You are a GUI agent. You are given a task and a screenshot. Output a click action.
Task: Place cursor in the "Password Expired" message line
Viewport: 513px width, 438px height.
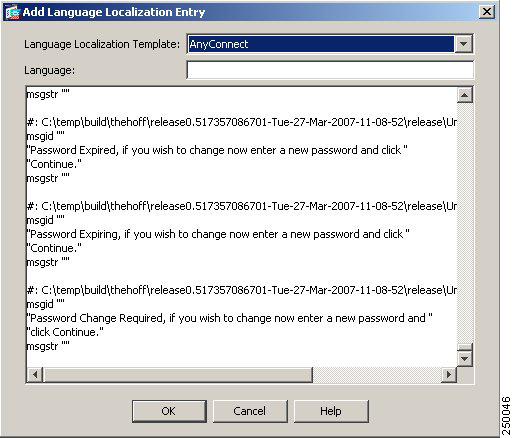click(x=217, y=150)
